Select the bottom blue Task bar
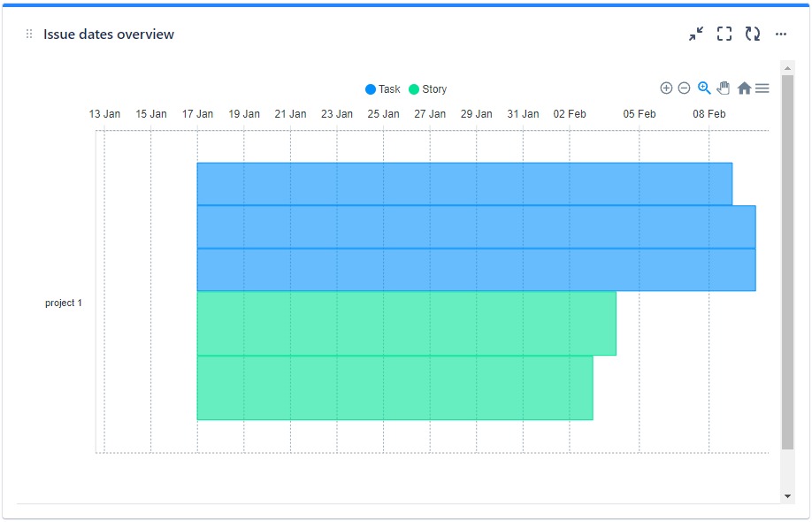 [477, 270]
